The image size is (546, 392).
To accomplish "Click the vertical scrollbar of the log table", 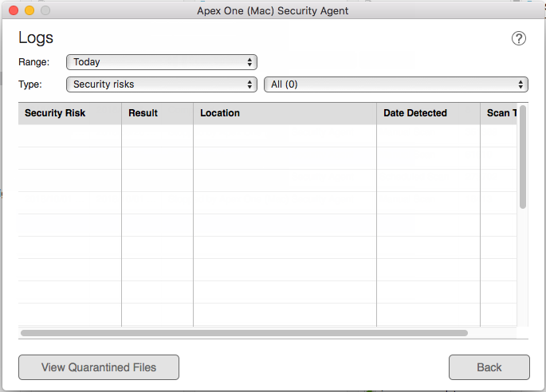I will (x=523, y=157).
